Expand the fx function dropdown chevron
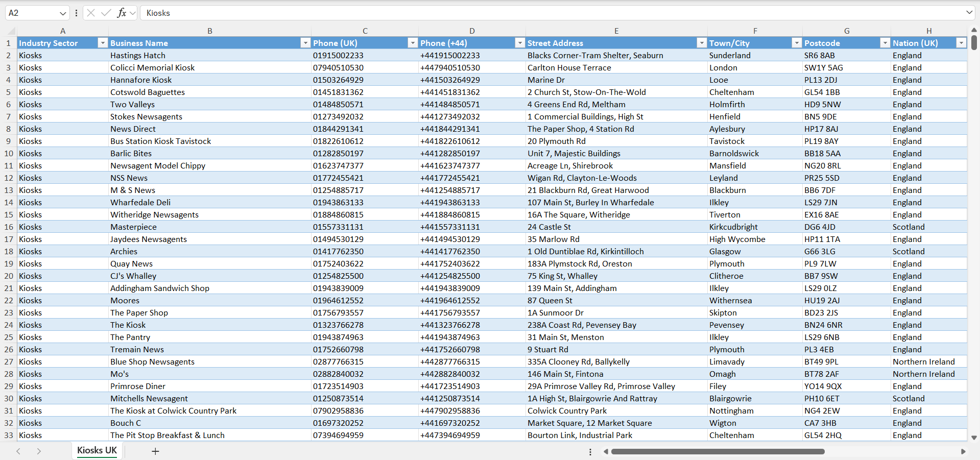 (x=133, y=13)
